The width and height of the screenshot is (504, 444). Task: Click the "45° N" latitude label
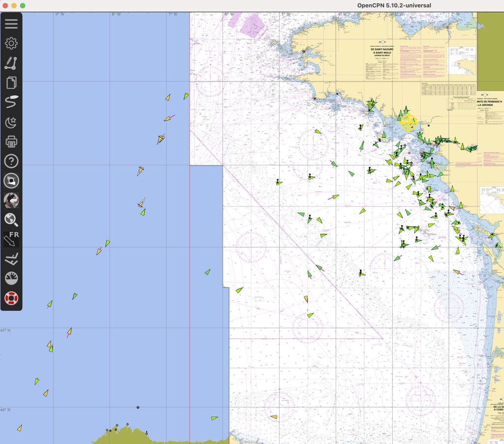(x=5, y=330)
